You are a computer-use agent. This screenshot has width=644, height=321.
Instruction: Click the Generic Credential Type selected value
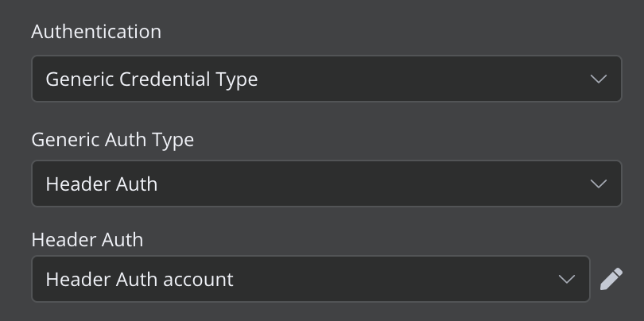click(151, 79)
